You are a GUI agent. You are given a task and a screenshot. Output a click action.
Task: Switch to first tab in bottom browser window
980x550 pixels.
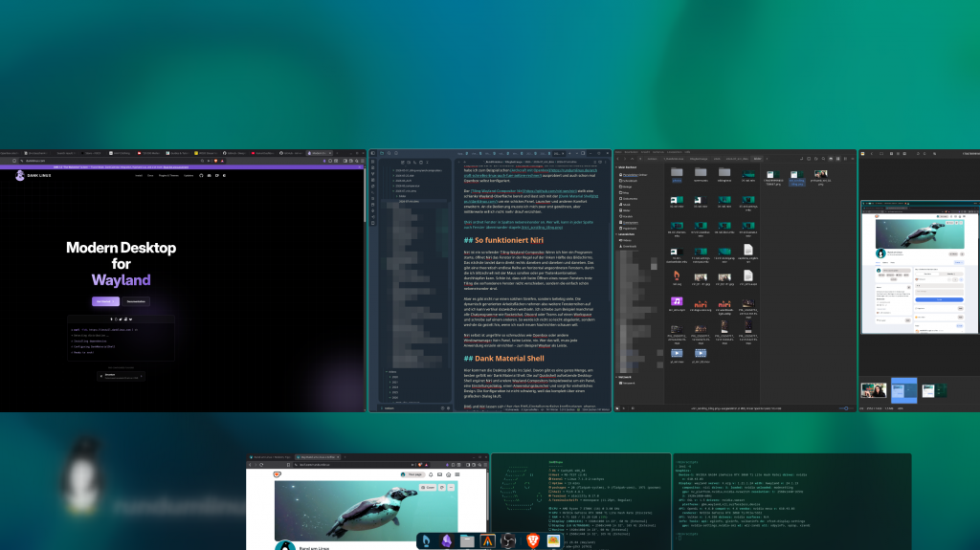(x=269, y=457)
